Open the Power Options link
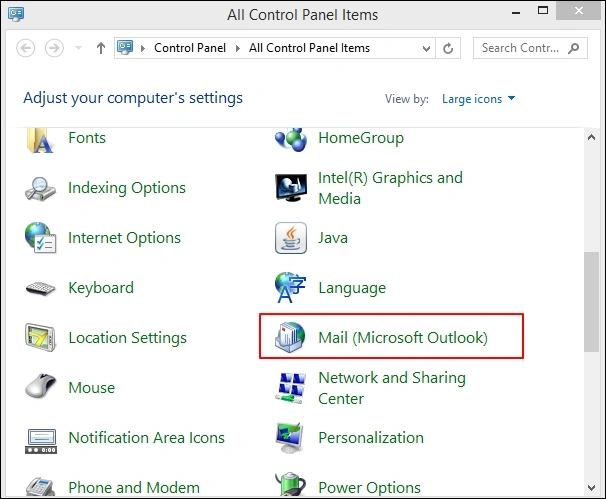Image resolution: width=606 pixels, height=499 pixels. pos(369,488)
